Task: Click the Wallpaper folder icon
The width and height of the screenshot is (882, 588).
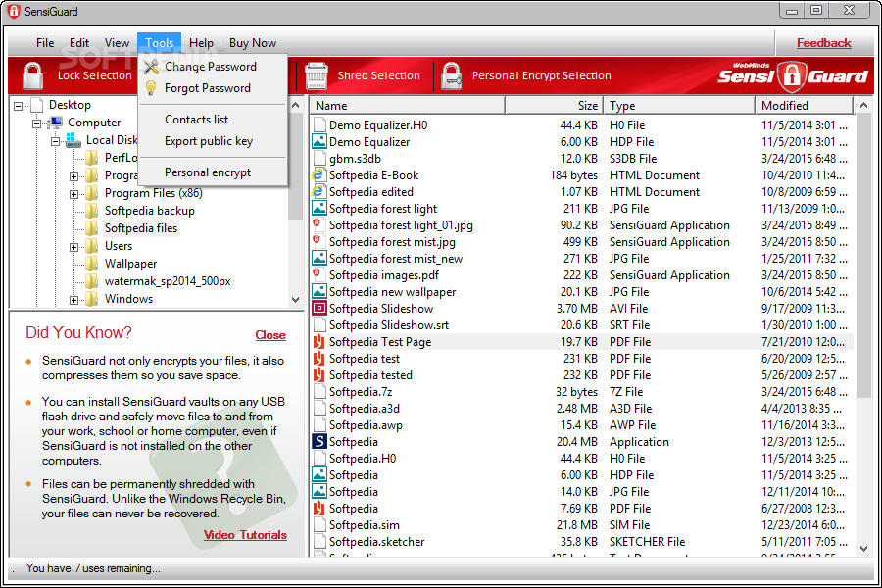Action: 92,264
